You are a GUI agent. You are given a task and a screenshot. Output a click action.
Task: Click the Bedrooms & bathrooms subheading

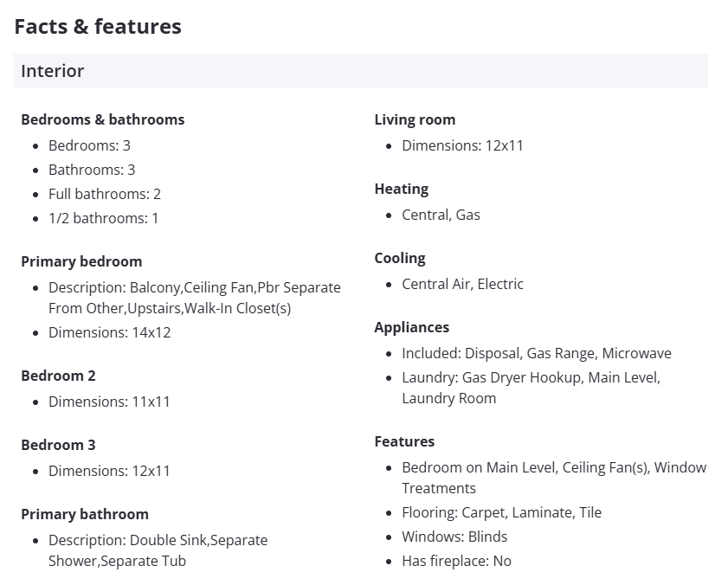tap(102, 119)
